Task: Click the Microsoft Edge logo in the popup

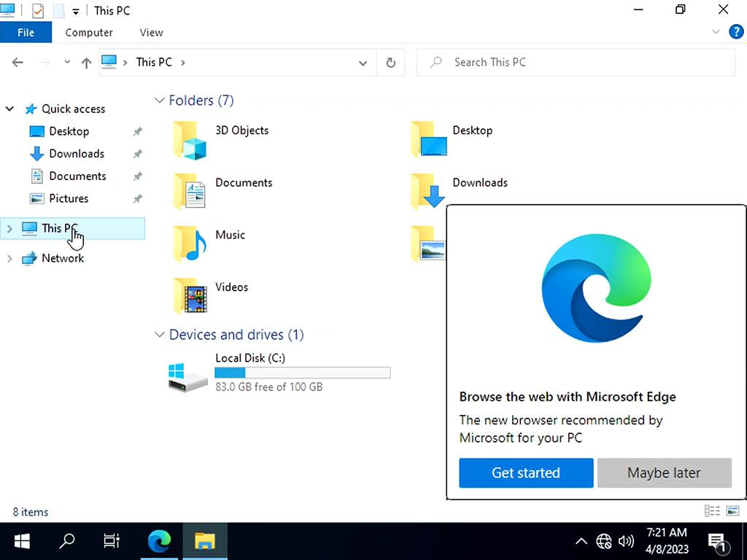Action: pyautogui.click(x=595, y=288)
